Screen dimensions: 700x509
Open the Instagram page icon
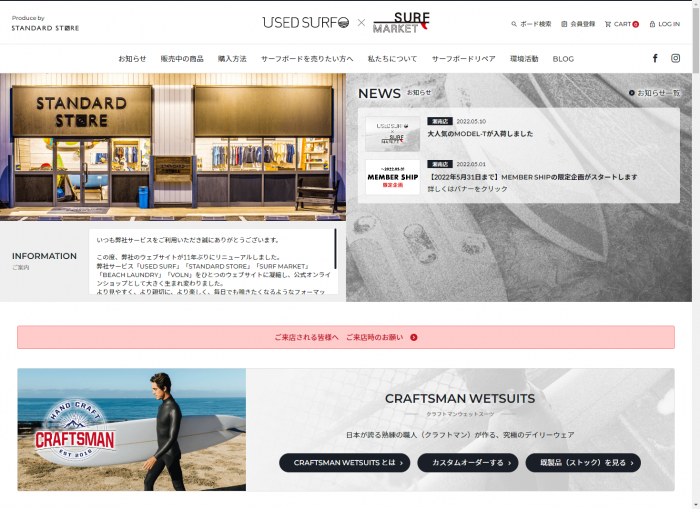tap(675, 58)
